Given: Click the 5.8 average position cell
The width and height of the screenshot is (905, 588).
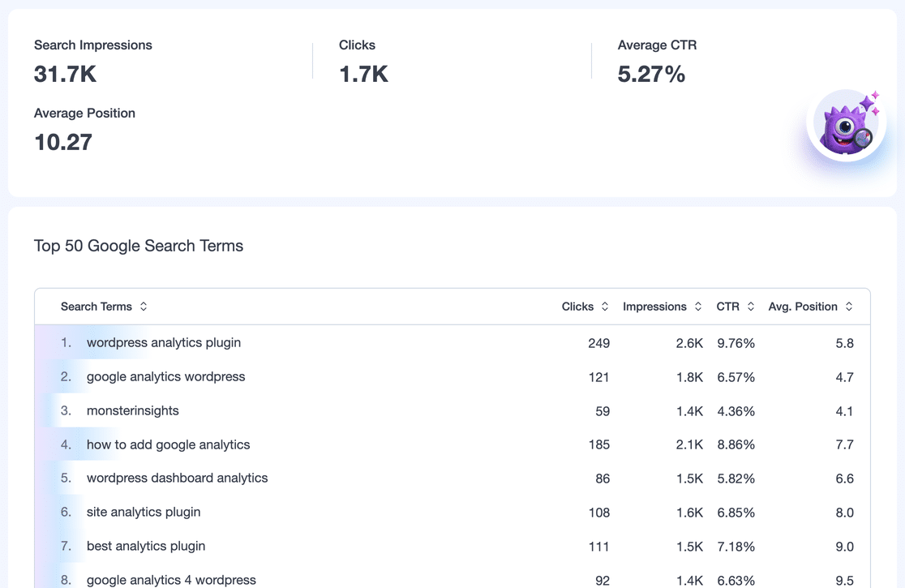Looking at the screenshot, I should 844,343.
